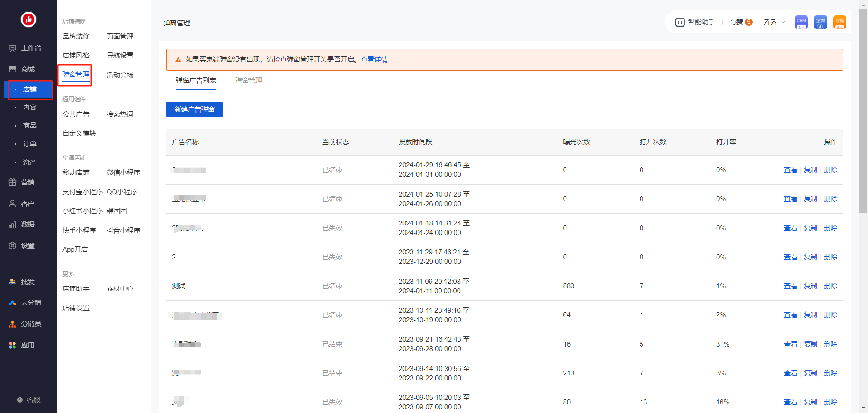
Task: Open 自定义模块 in the submenu
Action: tap(79, 133)
